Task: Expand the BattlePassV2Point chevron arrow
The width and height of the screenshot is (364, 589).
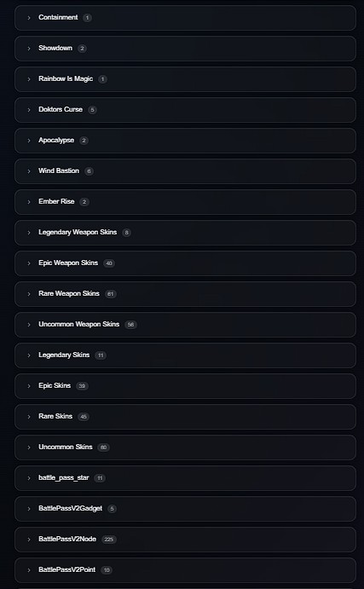Action: (29, 570)
